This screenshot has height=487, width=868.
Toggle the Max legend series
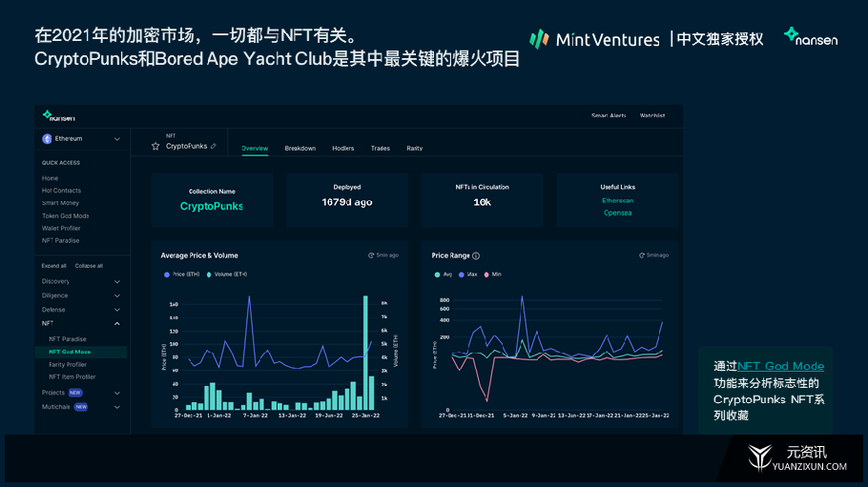coord(467,274)
